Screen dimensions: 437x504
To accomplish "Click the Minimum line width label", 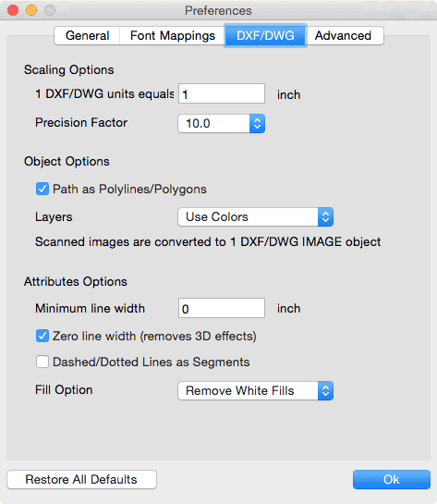I will tap(90, 308).
